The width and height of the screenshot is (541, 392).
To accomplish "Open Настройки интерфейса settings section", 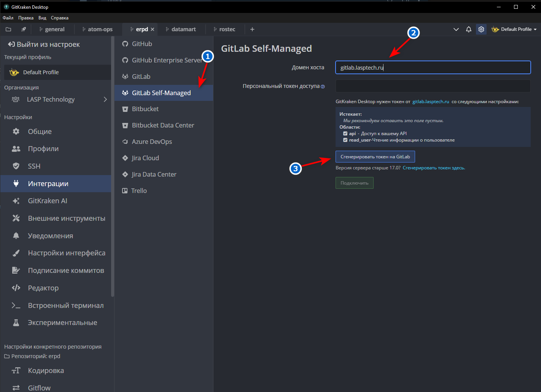I will (x=56, y=253).
